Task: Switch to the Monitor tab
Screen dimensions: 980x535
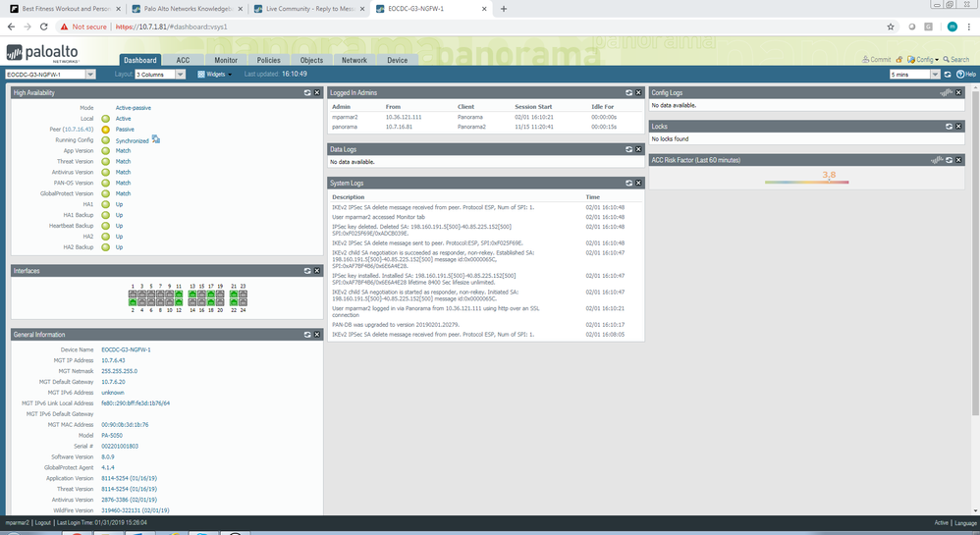Action: [x=226, y=60]
